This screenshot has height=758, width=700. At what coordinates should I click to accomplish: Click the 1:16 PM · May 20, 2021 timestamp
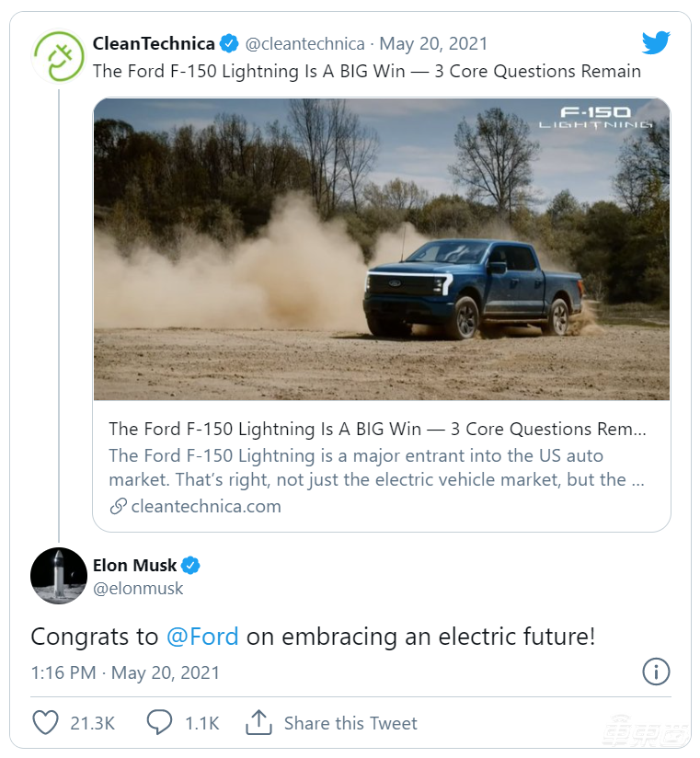point(125,672)
